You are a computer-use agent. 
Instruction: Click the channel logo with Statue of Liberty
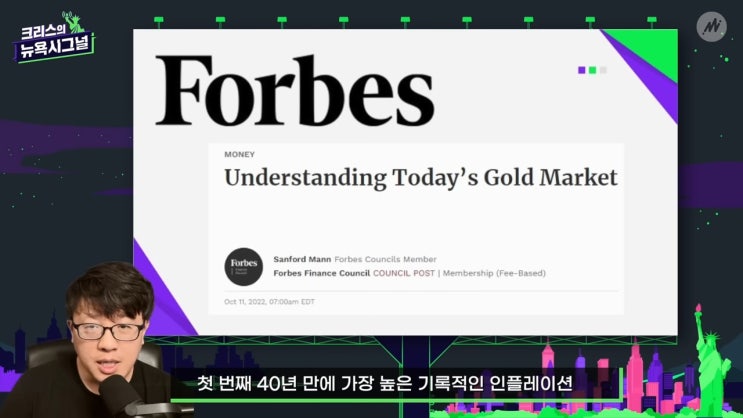[54, 38]
